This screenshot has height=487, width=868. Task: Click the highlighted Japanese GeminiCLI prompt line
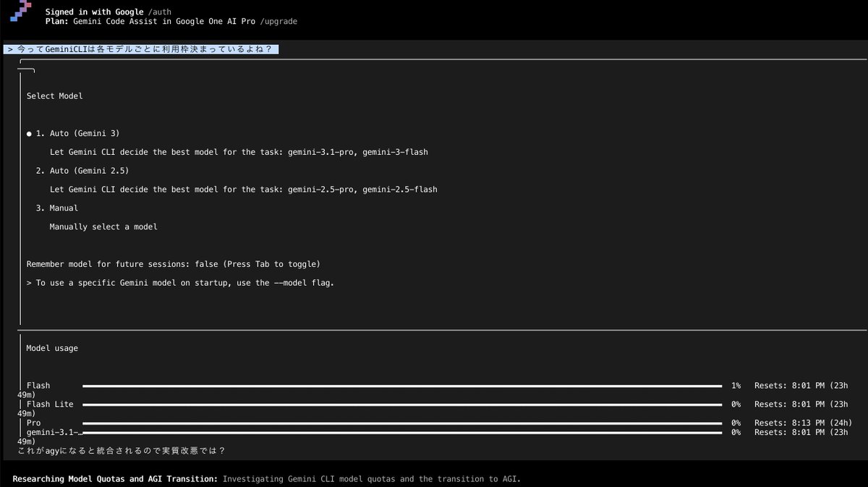[x=141, y=49]
